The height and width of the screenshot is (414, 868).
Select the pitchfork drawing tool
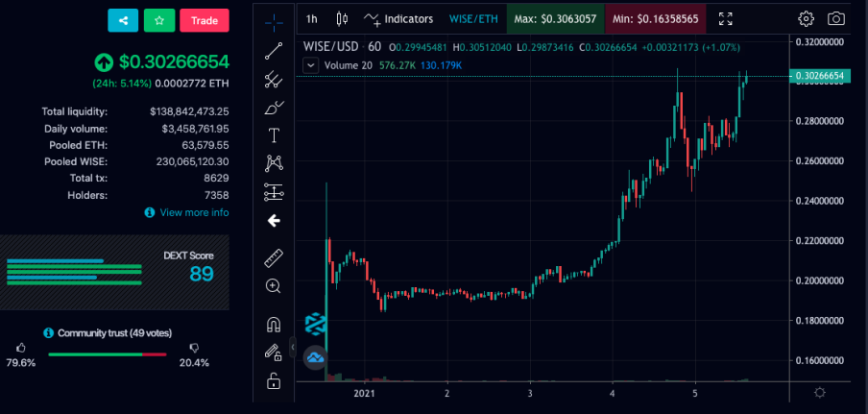click(274, 79)
